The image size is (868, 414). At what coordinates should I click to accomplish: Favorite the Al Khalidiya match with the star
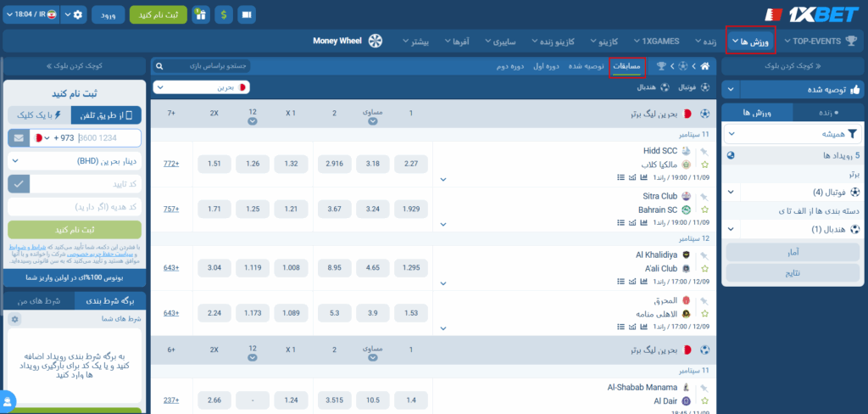(704, 268)
